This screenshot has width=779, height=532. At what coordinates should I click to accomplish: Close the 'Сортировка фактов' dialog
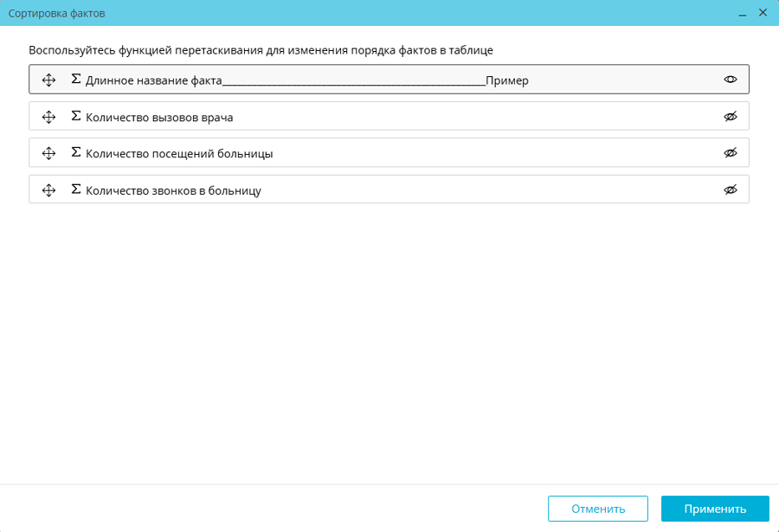pos(763,13)
